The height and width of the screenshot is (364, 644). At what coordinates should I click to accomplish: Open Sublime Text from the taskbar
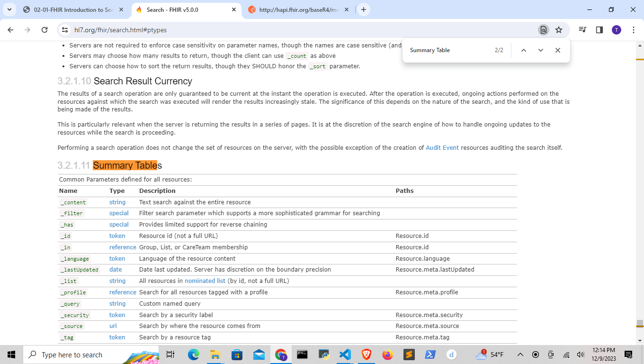pos(409,355)
